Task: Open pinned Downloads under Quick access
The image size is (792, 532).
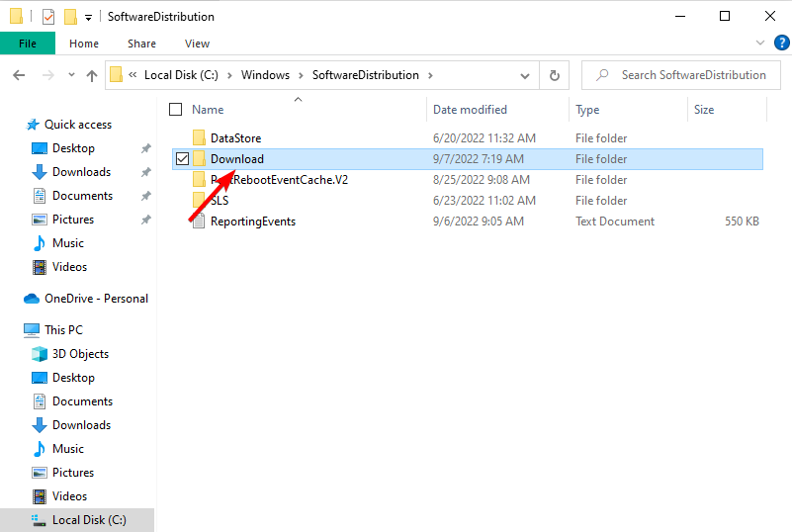Action: click(x=81, y=172)
